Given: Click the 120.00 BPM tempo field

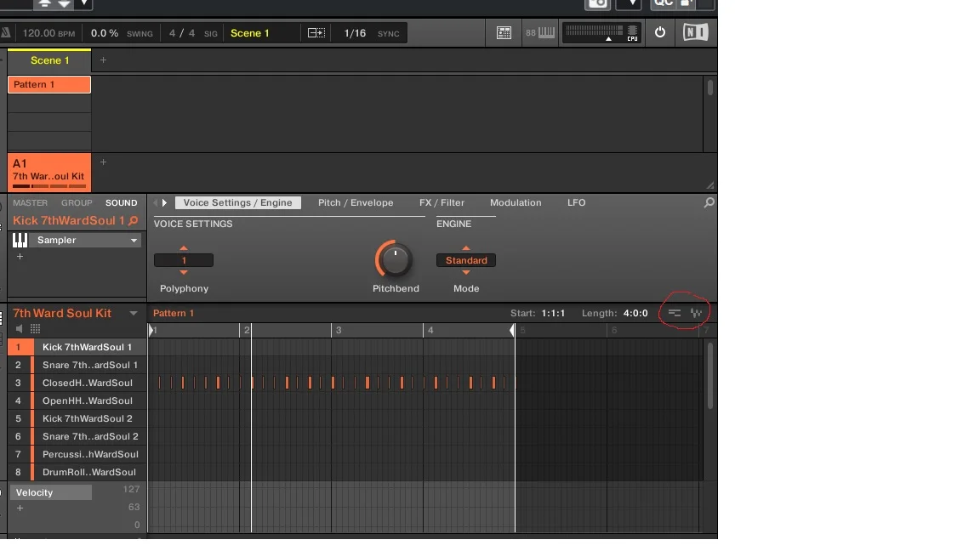Looking at the screenshot, I should pos(48,33).
